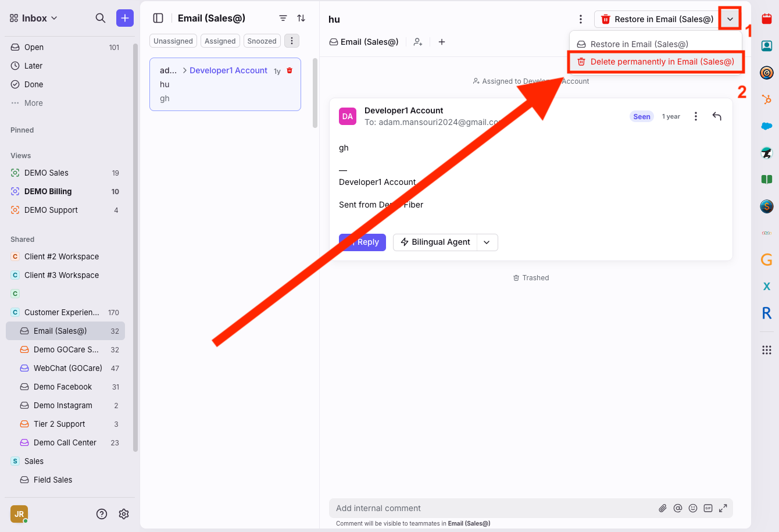Open the settings gear icon
Image resolution: width=779 pixels, height=532 pixels.
(x=124, y=514)
